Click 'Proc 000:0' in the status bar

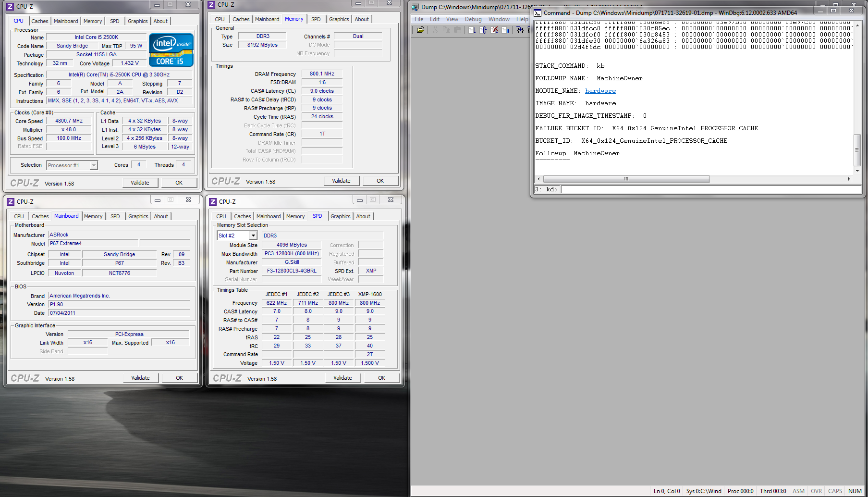pyautogui.click(x=741, y=491)
